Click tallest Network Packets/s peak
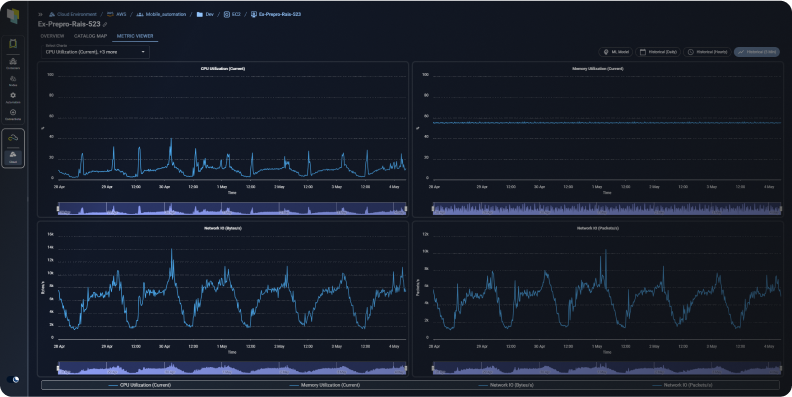This screenshot has height=397, width=792. [606, 251]
